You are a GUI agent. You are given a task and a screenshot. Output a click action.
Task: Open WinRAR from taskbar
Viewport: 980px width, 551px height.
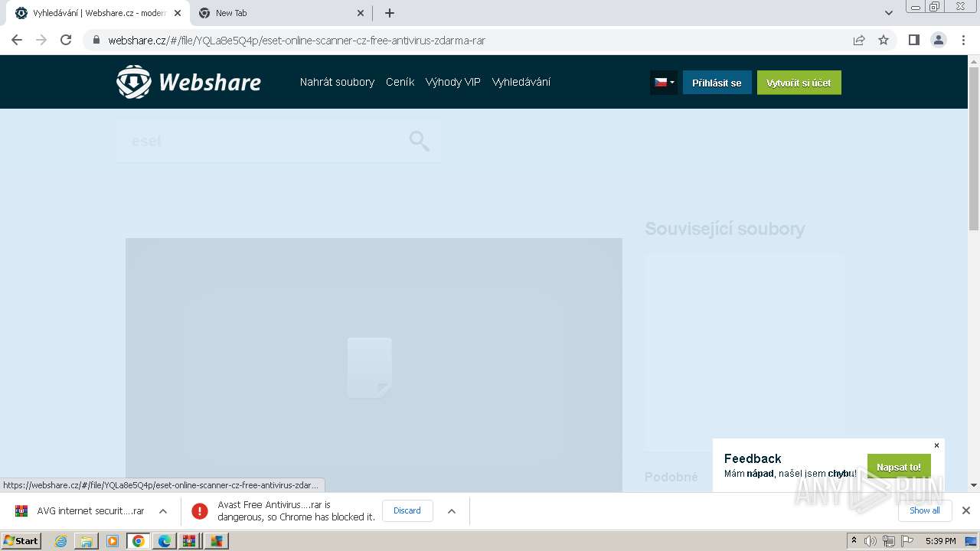(189, 541)
